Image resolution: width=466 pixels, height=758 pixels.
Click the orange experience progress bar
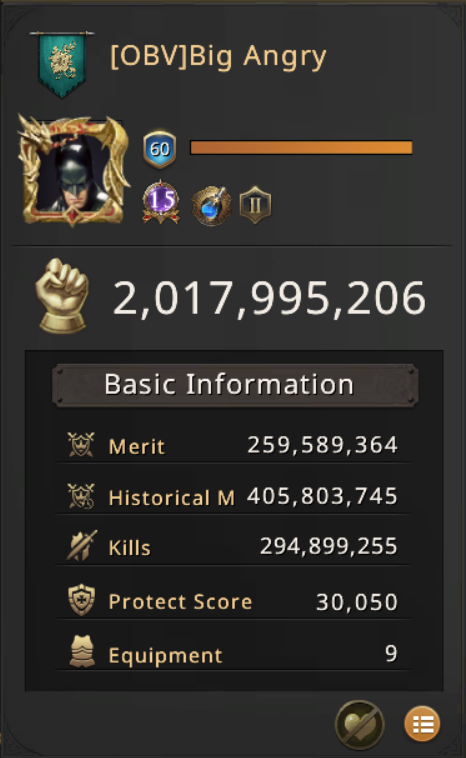pyautogui.click(x=301, y=147)
